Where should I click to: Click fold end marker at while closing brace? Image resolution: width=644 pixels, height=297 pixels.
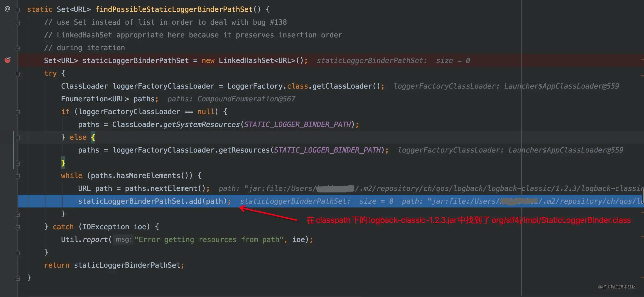[x=18, y=214]
